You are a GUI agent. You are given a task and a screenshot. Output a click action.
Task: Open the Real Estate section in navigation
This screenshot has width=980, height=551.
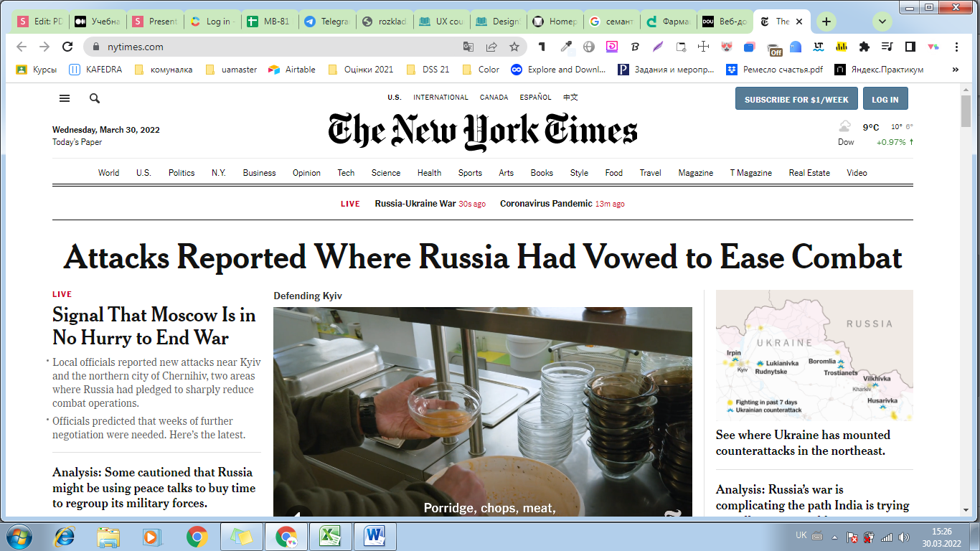click(x=809, y=173)
